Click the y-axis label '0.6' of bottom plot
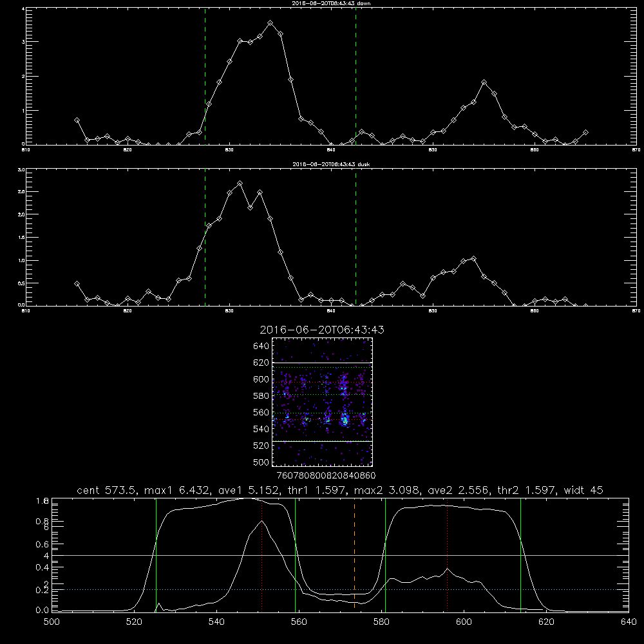Image resolution: width=644 pixels, height=644 pixels. [43, 544]
